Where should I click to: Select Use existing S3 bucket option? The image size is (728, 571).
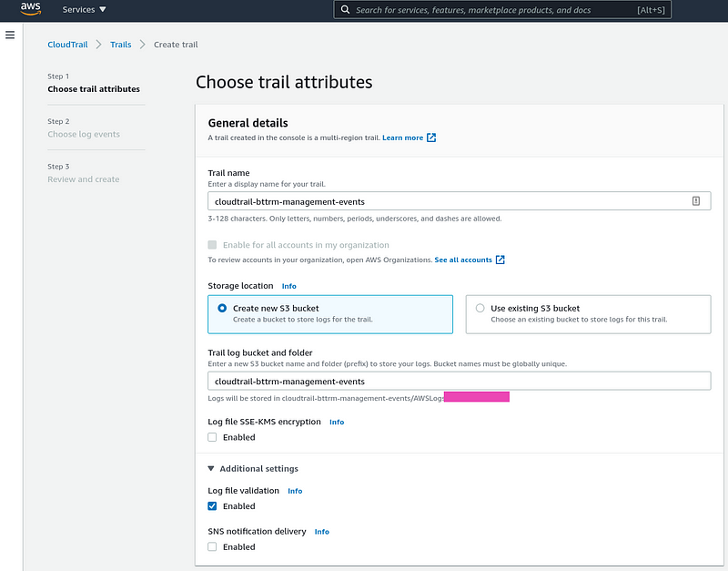click(x=588, y=314)
